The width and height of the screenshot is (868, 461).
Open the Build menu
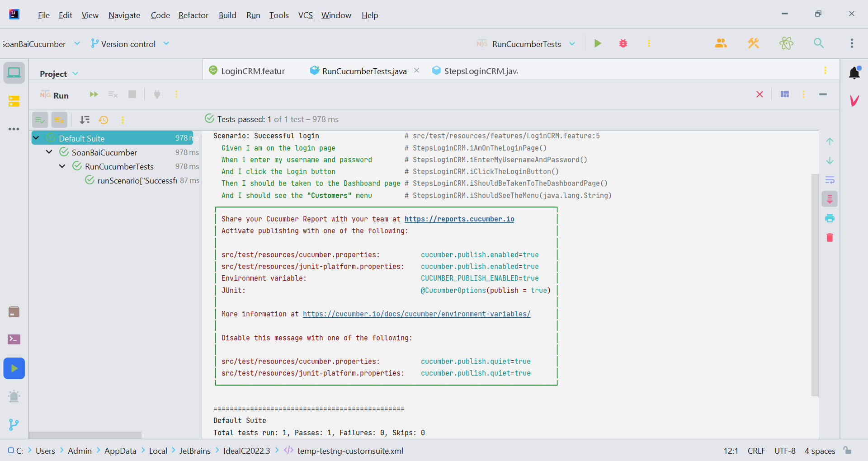point(227,15)
